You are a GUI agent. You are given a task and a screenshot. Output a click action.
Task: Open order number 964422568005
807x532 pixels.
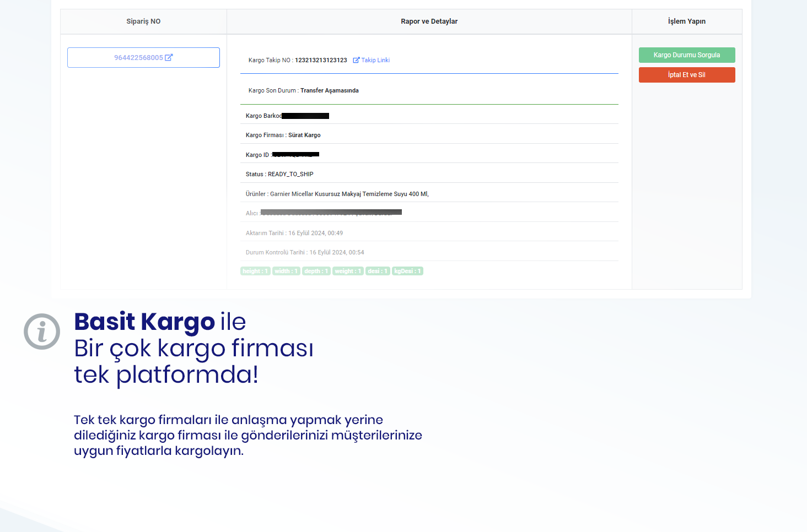[138, 58]
